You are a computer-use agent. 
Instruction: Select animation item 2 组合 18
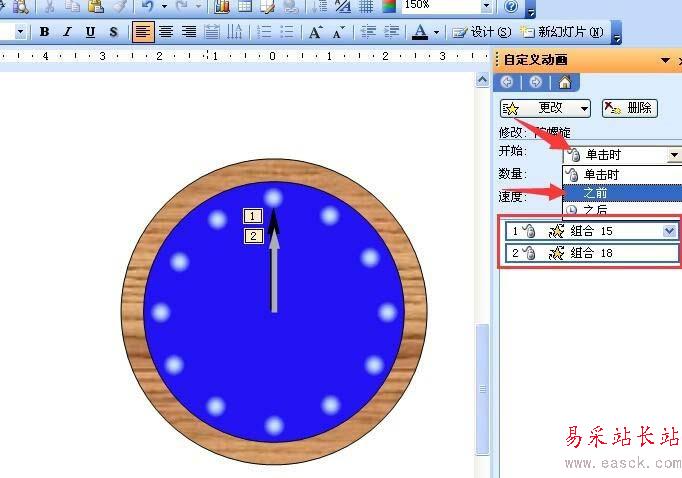click(x=592, y=253)
